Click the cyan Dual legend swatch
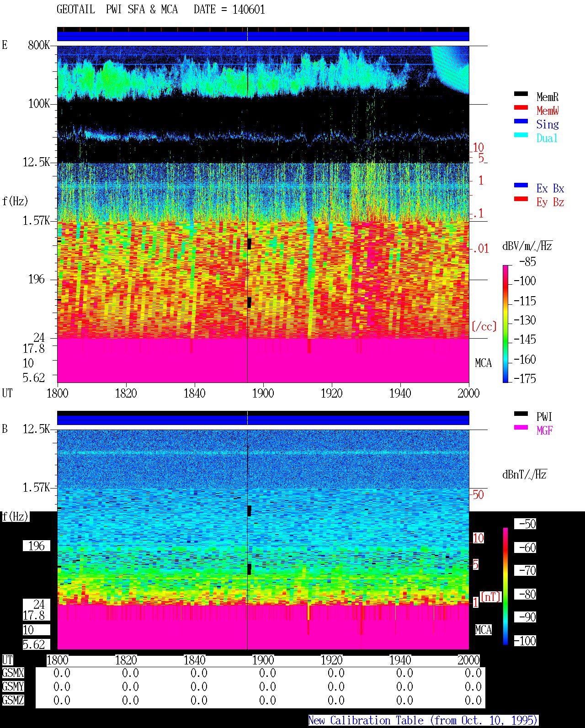This screenshot has height=728, width=585. pos(521,135)
